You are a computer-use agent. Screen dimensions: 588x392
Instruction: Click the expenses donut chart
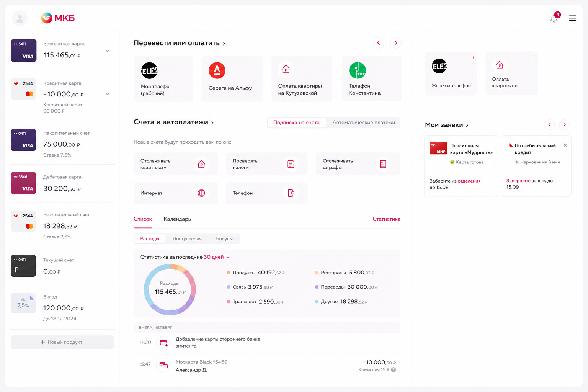pos(170,289)
